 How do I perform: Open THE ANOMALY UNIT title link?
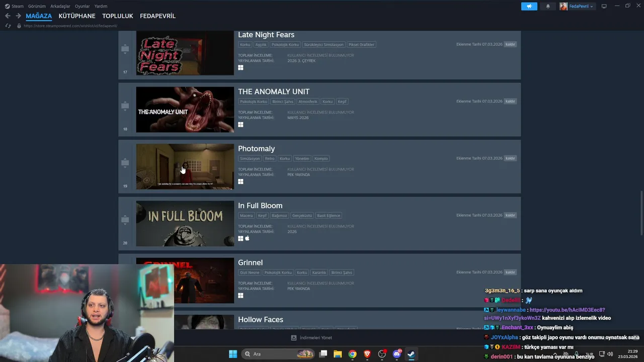274,92
